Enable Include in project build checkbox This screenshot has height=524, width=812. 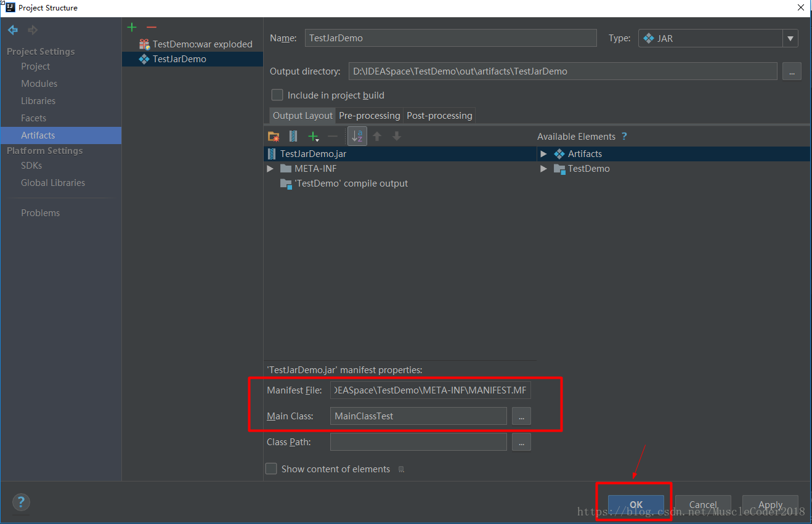point(277,95)
